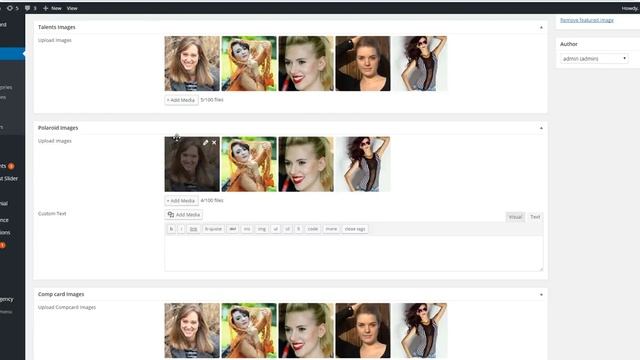Collapse the Talents Images panel arrow
The image size is (640, 360).
click(x=541, y=27)
